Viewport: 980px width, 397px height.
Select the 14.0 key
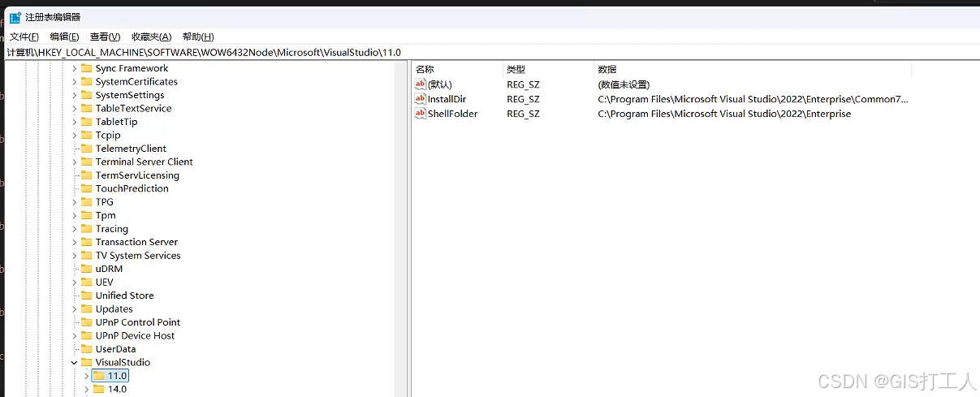(117, 389)
